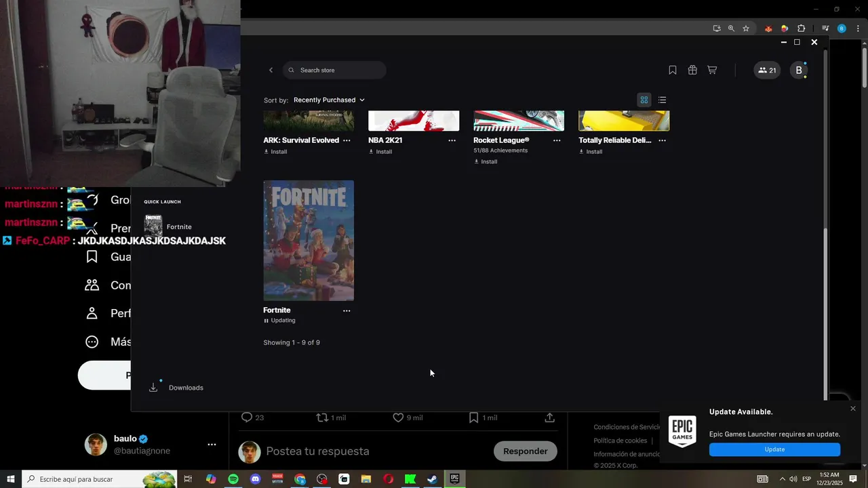
Task: Open options menu for Rocket League
Action: point(557,140)
